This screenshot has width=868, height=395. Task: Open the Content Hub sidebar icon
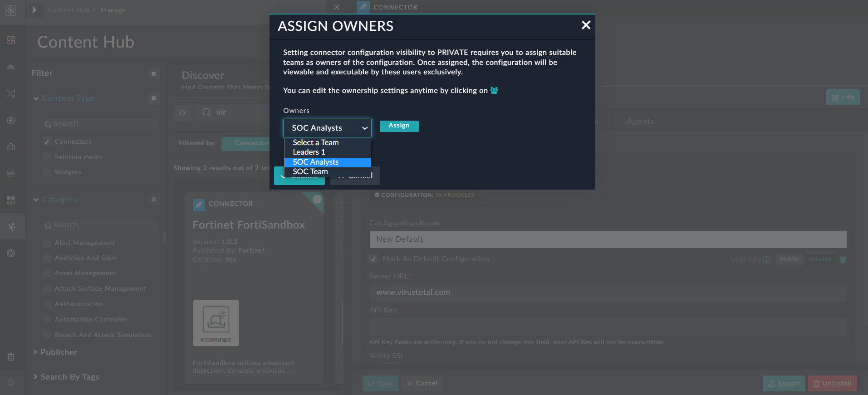click(12, 226)
